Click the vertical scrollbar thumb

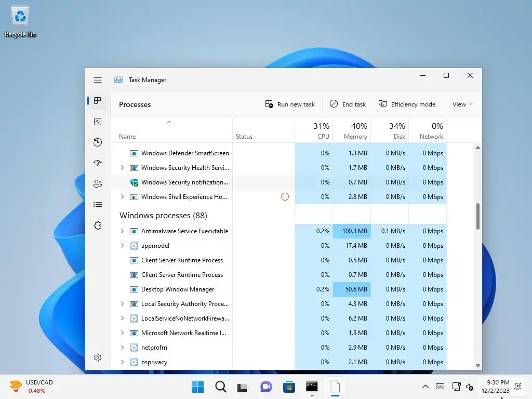coord(478,217)
